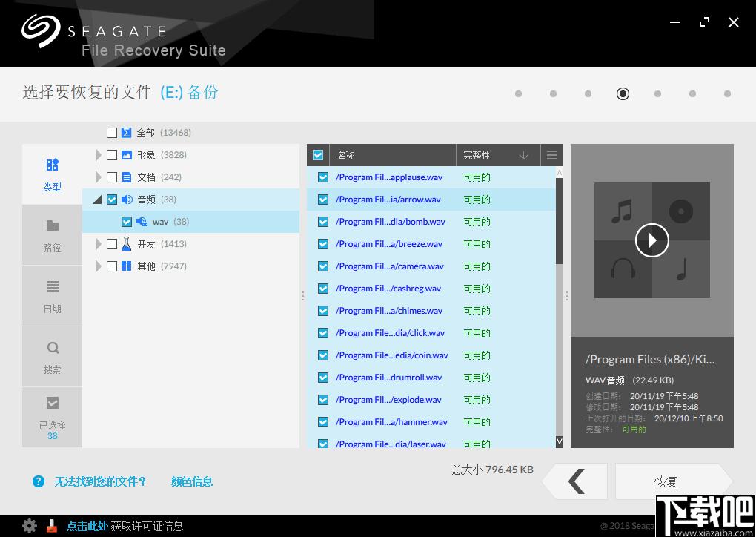Select the drumroll.wav file row
This screenshot has width=756, height=537.
pos(431,377)
